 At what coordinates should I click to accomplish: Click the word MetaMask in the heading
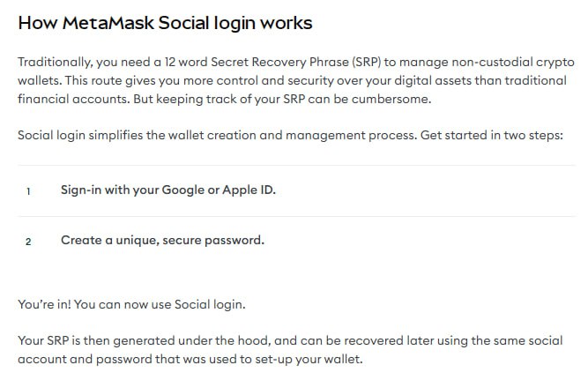pyautogui.click(x=108, y=23)
